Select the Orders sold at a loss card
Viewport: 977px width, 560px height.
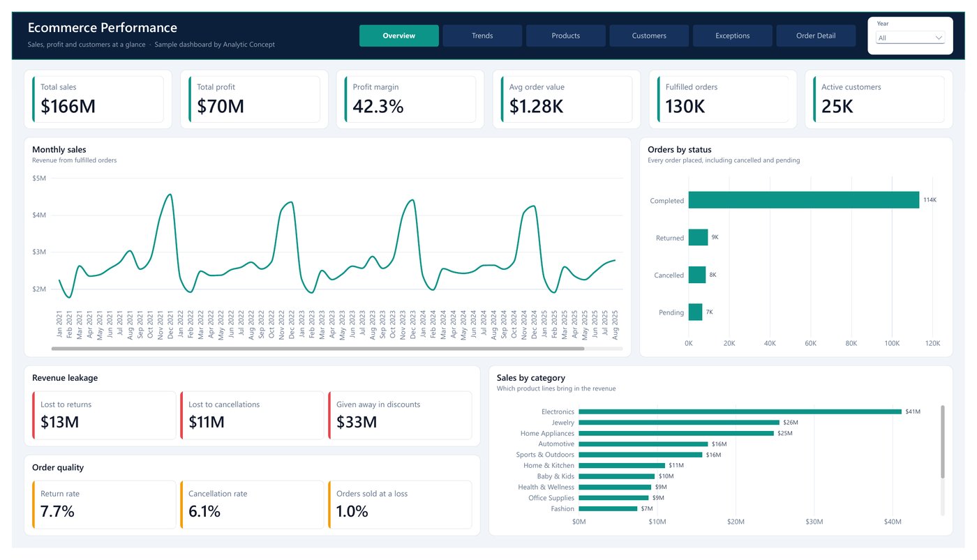pyautogui.click(x=400, y=504)
